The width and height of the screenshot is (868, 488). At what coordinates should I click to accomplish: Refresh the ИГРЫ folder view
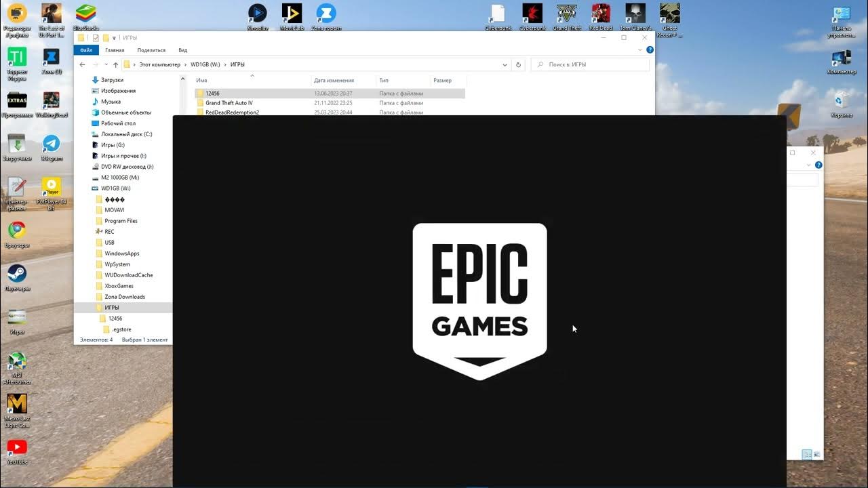coord(519,65)
